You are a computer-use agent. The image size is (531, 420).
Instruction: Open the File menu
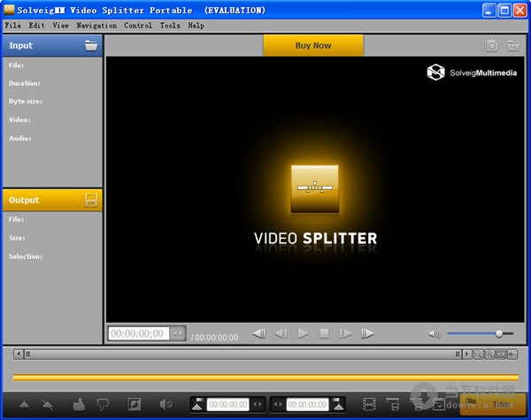pyautogui.click(x=13, y=26)
